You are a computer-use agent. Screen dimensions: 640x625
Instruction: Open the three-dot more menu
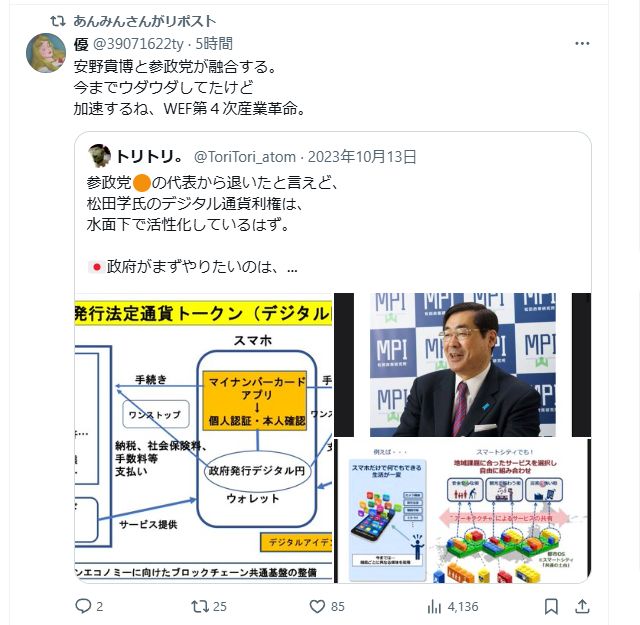point(582,43)
